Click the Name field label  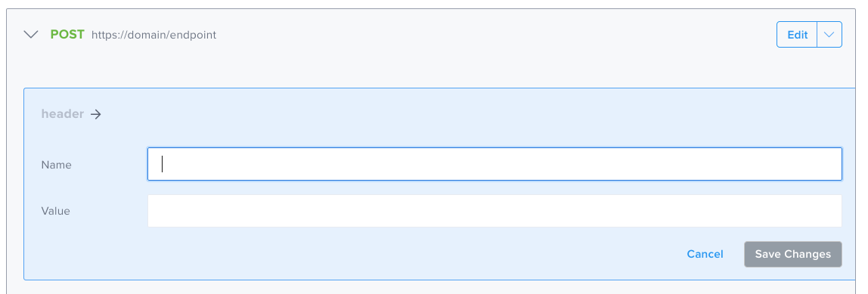coord(56,165)
